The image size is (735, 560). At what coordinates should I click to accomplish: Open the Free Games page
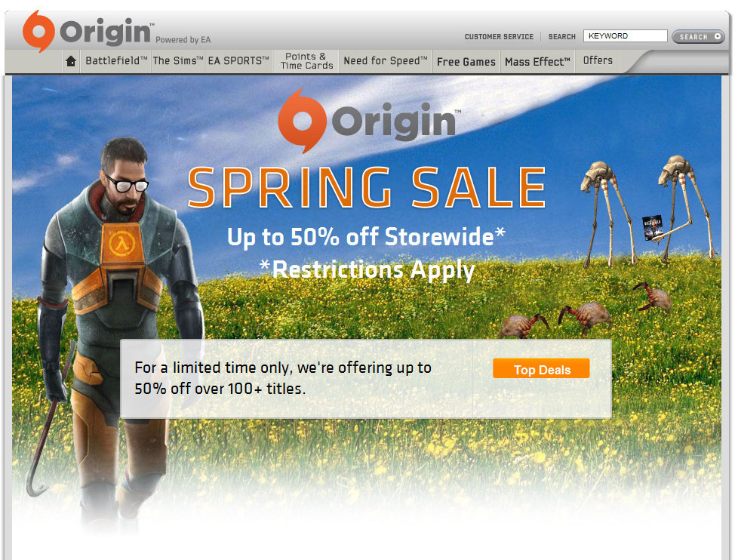466,61
